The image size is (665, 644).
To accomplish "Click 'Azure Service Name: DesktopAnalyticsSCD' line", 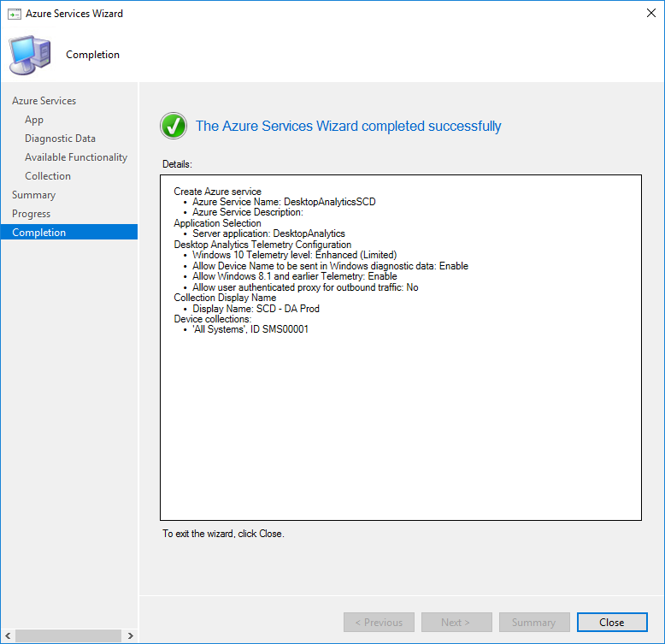I will point(284,202).
